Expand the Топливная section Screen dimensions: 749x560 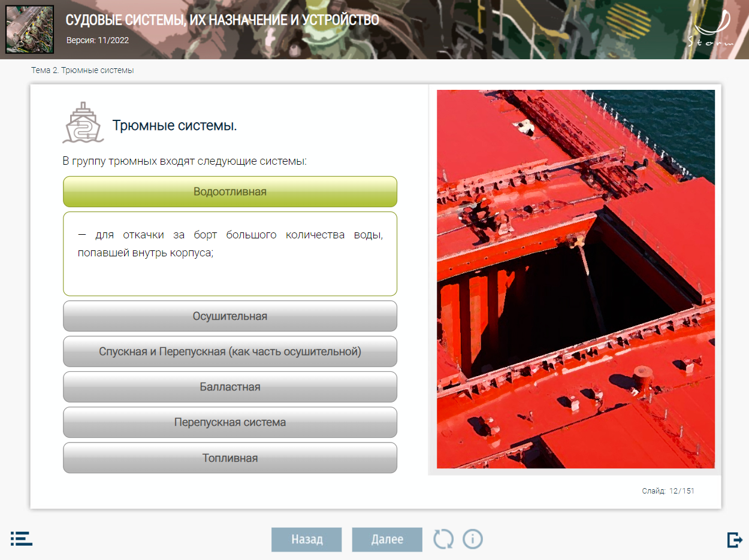coord(230,458)
